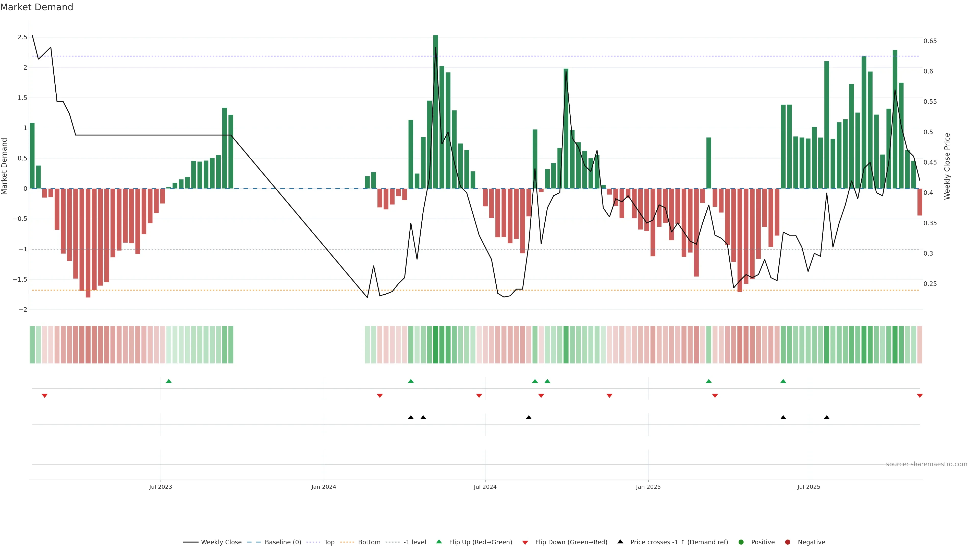Click the source: sharemaestro.com text
Viewport: 980px width, 551px height.
point(926,464)
